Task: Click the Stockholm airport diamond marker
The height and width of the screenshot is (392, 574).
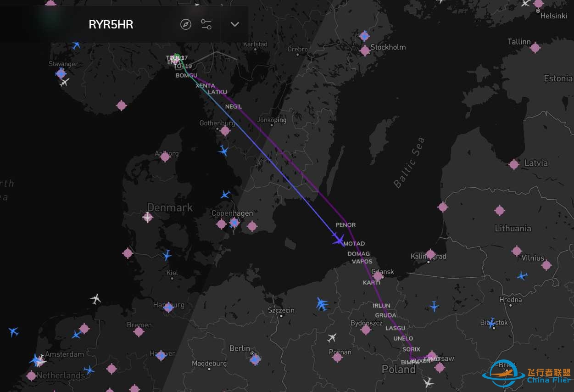Action: point(364,50)
